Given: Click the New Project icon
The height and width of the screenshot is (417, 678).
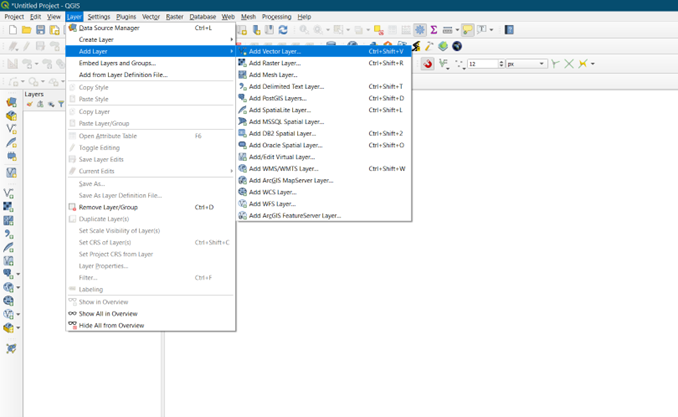Looking at the screenshot, I should (x=13, y=30).
